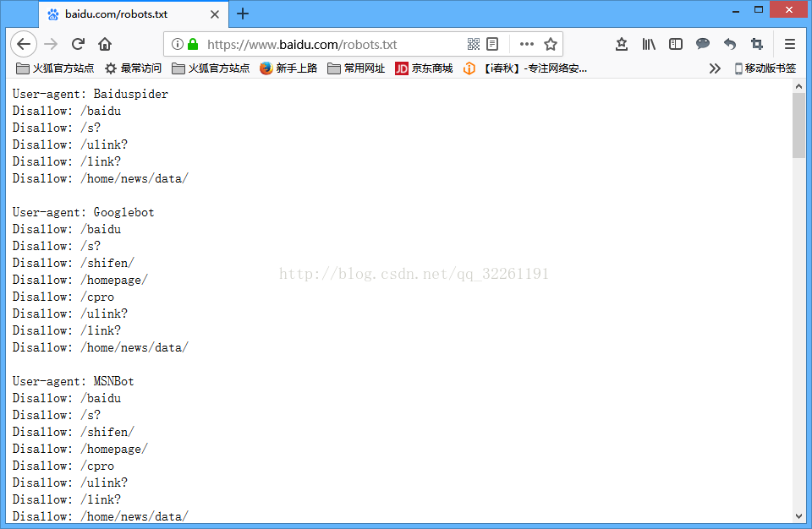Screen dimensions: 812x529
Task: Click text 'User-agent: Googlebot'
Action: 84,212
